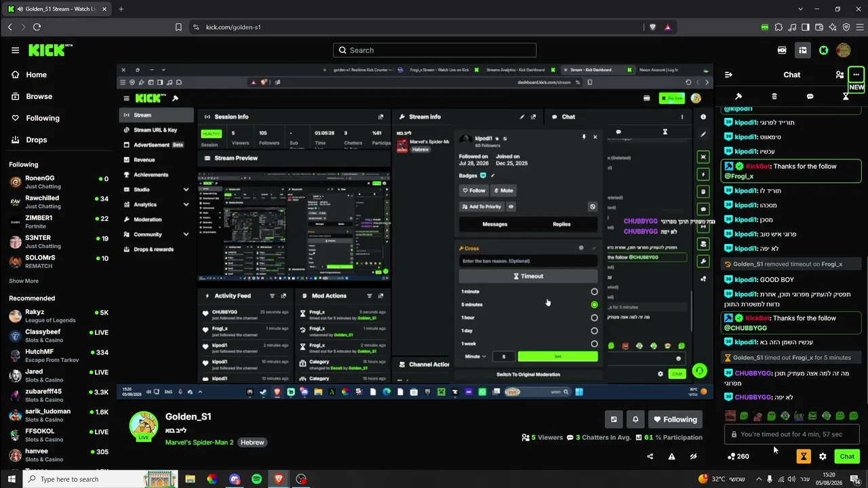The image size is (868, 488).
Task: Open the profile avatar menu in header
Action: [x=844, y=50]
